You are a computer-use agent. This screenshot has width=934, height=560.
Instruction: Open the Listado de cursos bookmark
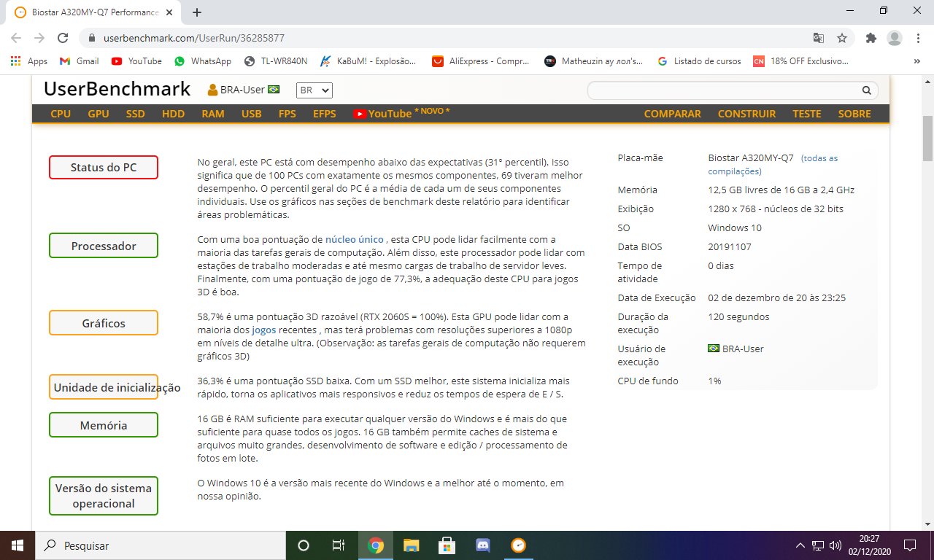click(699, 61)
